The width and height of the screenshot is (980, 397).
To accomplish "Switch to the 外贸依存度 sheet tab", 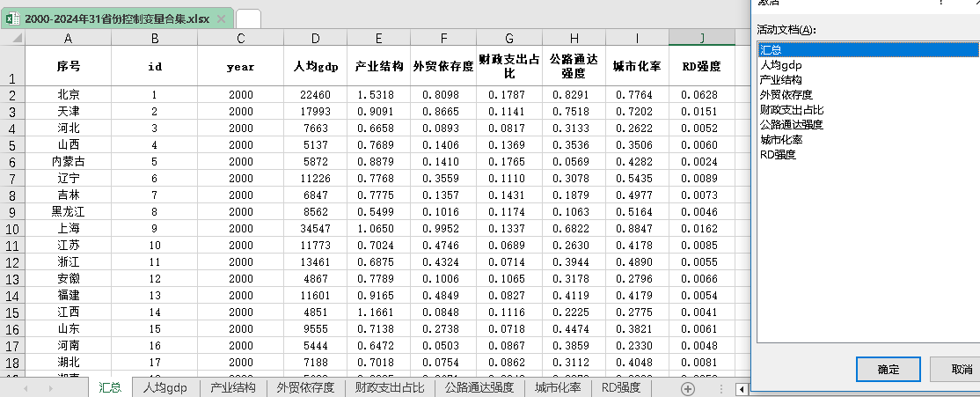I will [x=305, y=387].
